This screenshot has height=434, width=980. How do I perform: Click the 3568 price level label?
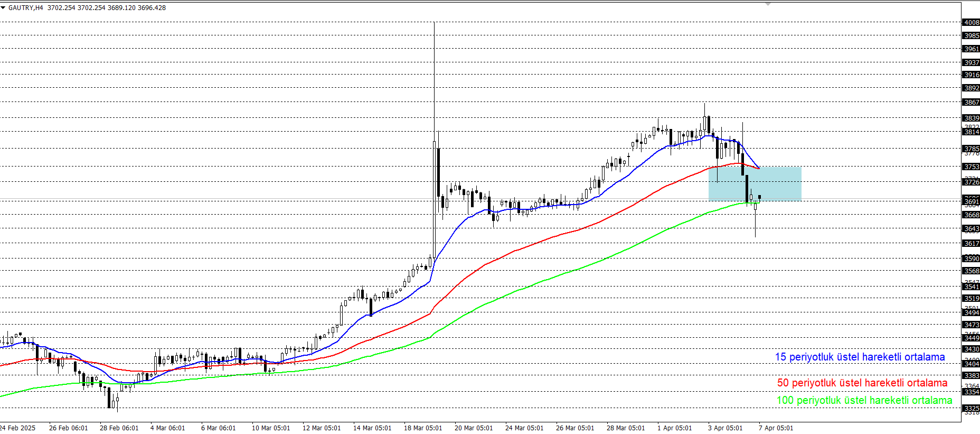point(971,271)
